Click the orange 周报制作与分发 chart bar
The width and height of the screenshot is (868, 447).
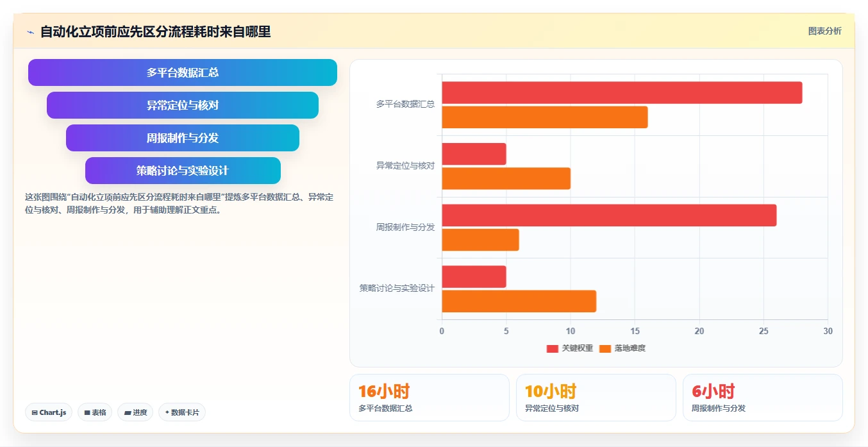[x=480, y=240]
